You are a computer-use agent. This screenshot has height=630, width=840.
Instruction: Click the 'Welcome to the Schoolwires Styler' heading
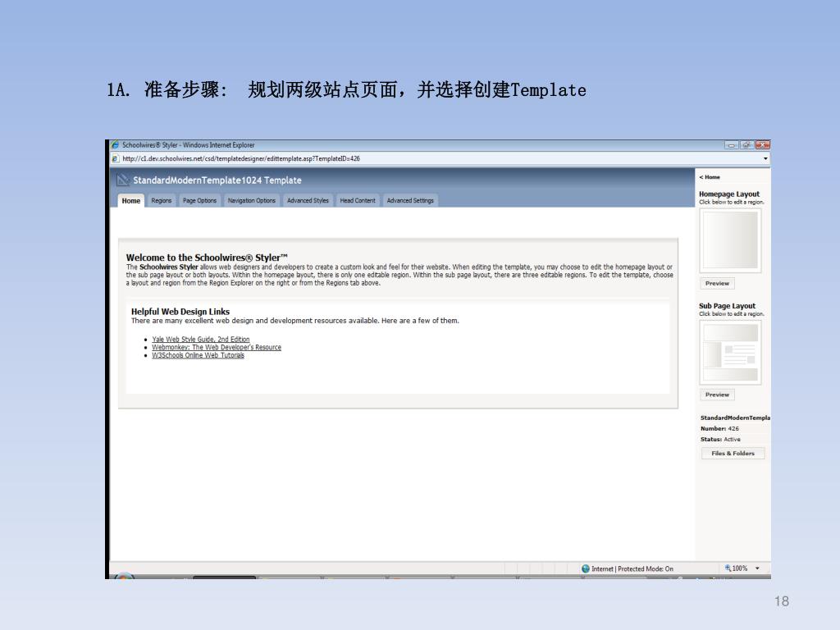[207, 257]
